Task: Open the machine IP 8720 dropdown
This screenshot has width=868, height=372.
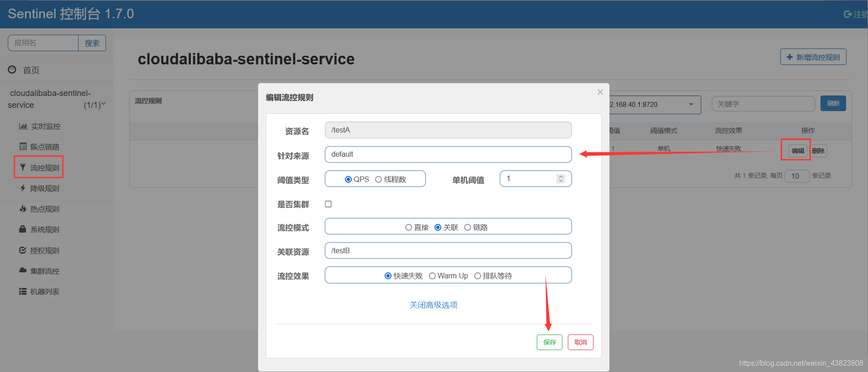Action: [691, 105]
